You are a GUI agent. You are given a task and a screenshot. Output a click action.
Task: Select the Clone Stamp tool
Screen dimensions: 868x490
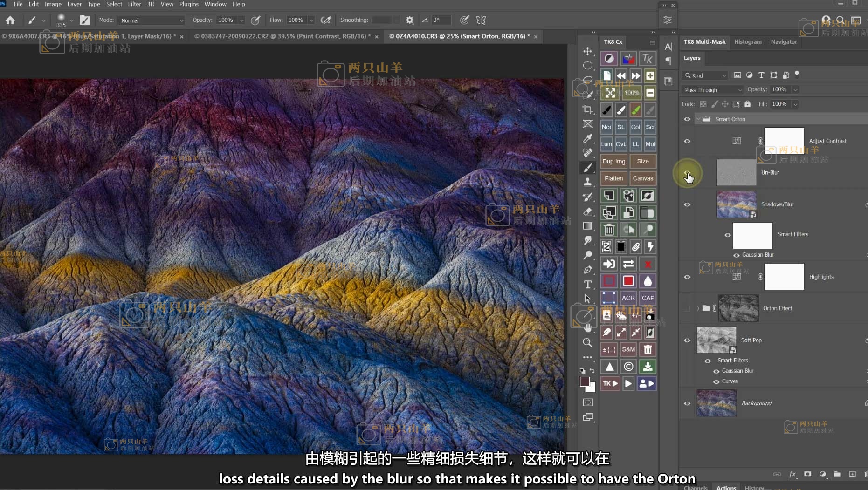(x=588, y=182)
